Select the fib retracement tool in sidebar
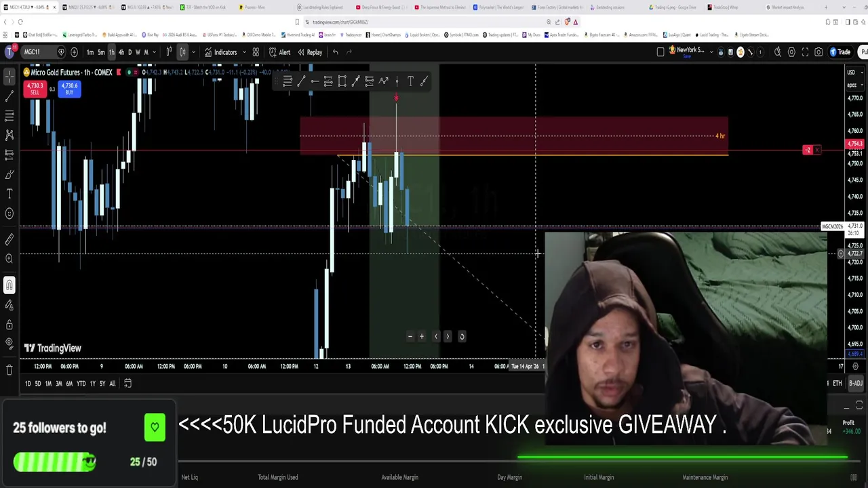 pyautogui.click(x=9, y=115)
